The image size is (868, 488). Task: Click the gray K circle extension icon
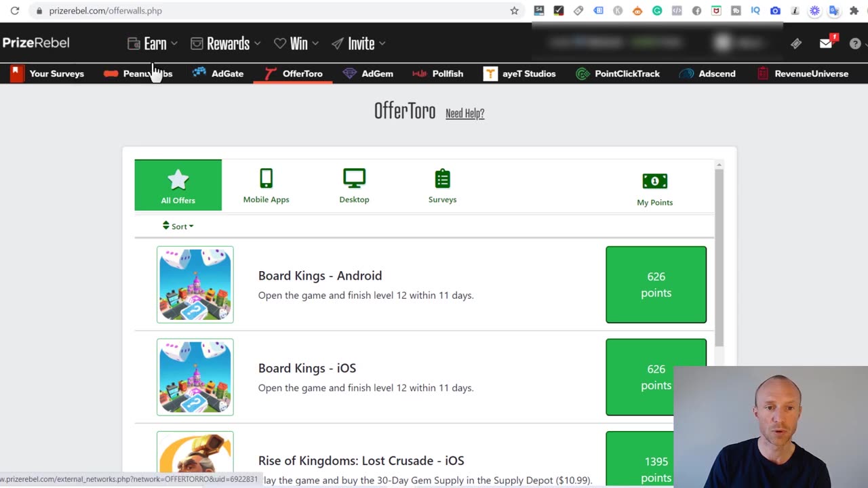[x=618, y=11]
